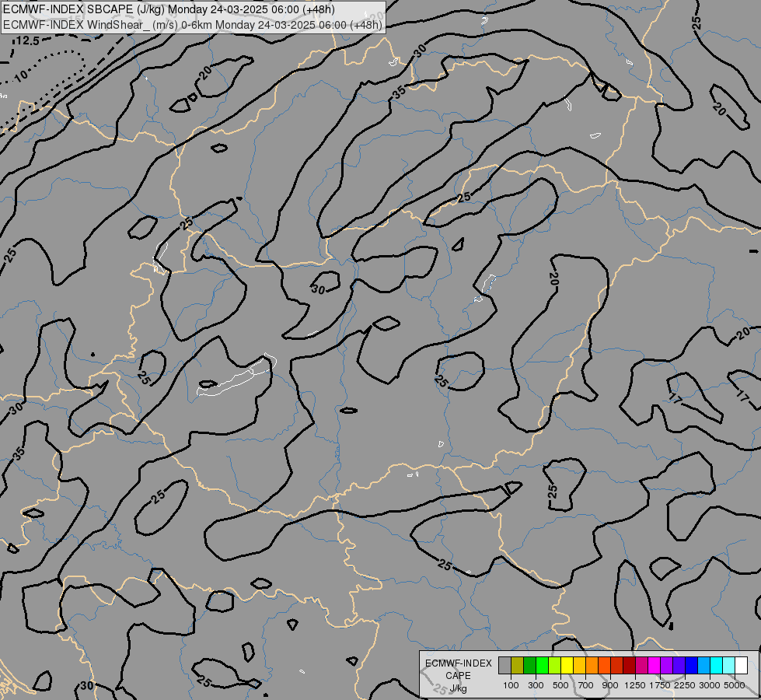The width and height of the screenshot is (761, 700).
Task: Click the dark green legend swatch
Action: pyautogui.click(x=529, y=665)
